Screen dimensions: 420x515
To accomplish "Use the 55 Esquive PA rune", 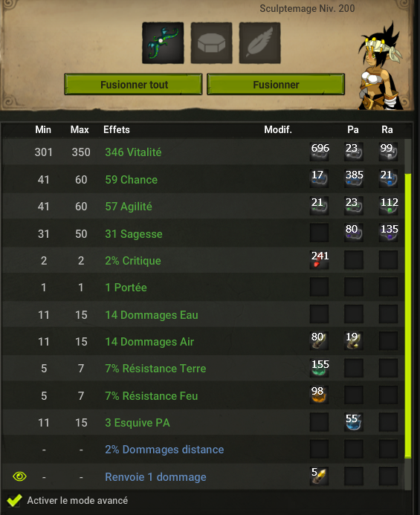I will coord(354,421).
